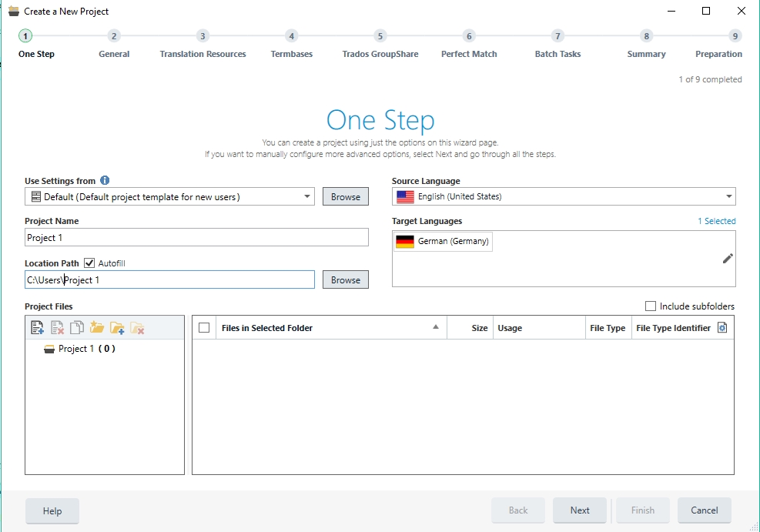Click the Next button

[x=580, y=510]
